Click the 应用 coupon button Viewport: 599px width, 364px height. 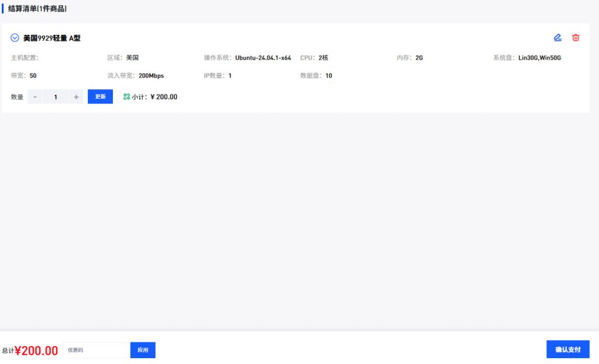click(143, 350)
